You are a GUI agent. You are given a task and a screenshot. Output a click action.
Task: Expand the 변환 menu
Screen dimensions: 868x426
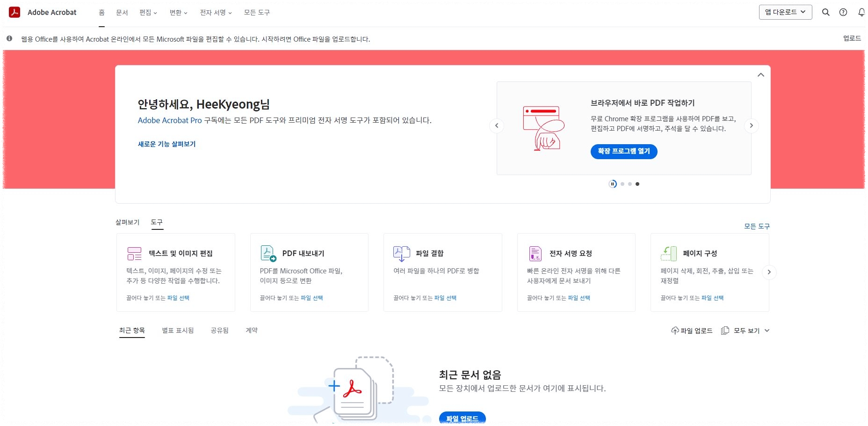[x=178, y=13]
